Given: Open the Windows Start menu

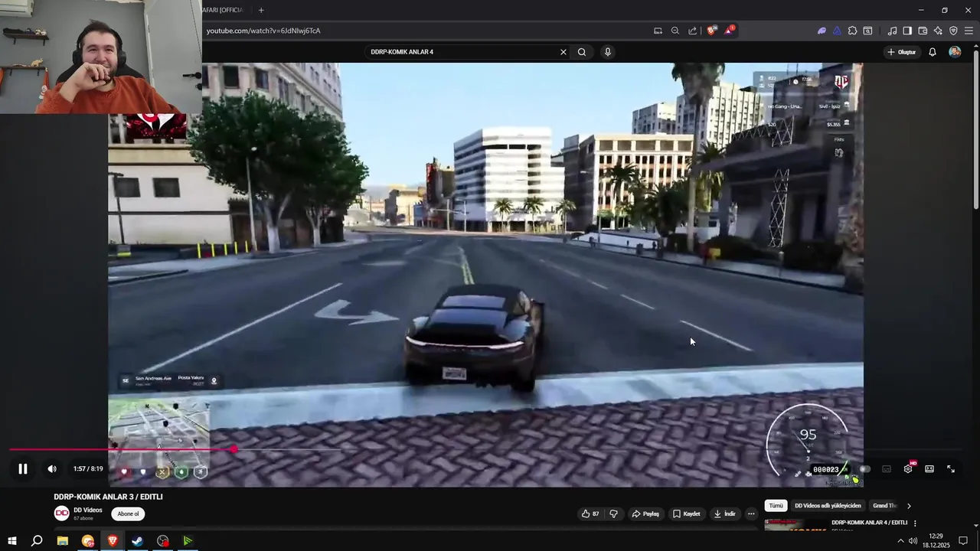Looking at the screenshot, I should coord(12,541).
